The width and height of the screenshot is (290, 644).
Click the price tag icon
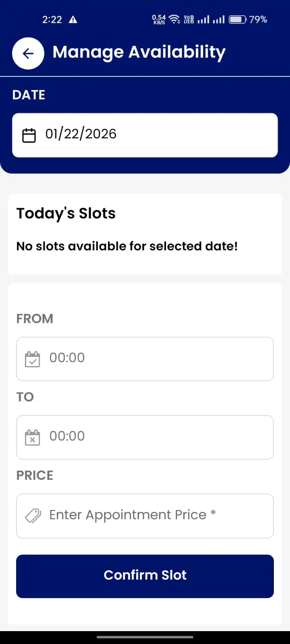pos(33,516)
